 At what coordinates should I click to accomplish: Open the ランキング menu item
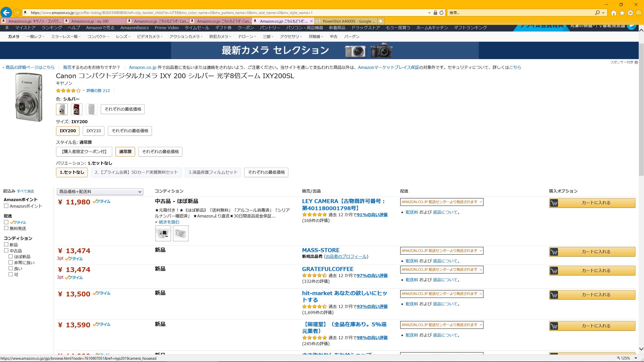tap(52, 28)
